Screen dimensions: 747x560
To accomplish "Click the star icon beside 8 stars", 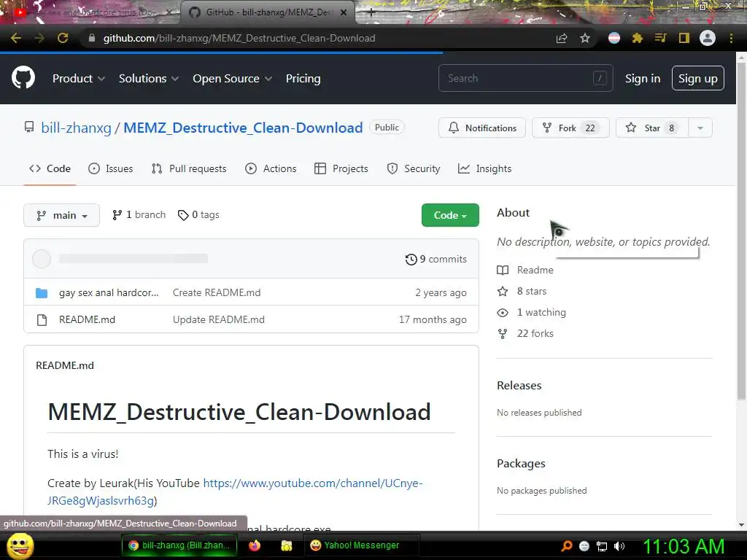I will (503, 292).
